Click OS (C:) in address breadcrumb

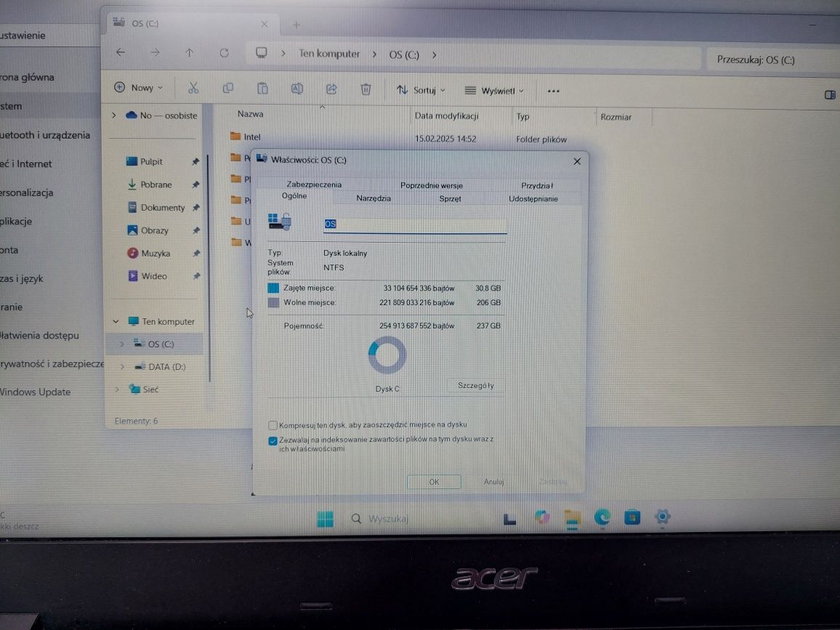tap(404, 54)
